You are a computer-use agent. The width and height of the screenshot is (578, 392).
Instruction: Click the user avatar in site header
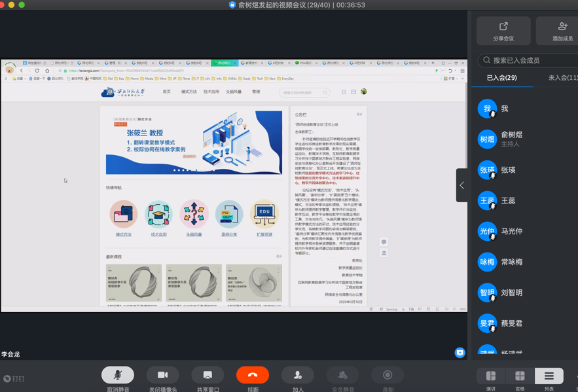coord(364,92)
